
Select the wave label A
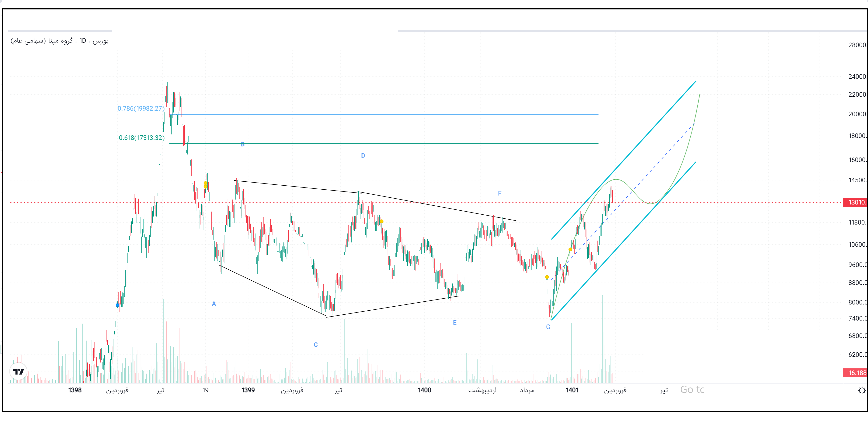pyautogui.click(x=214, y=304)
